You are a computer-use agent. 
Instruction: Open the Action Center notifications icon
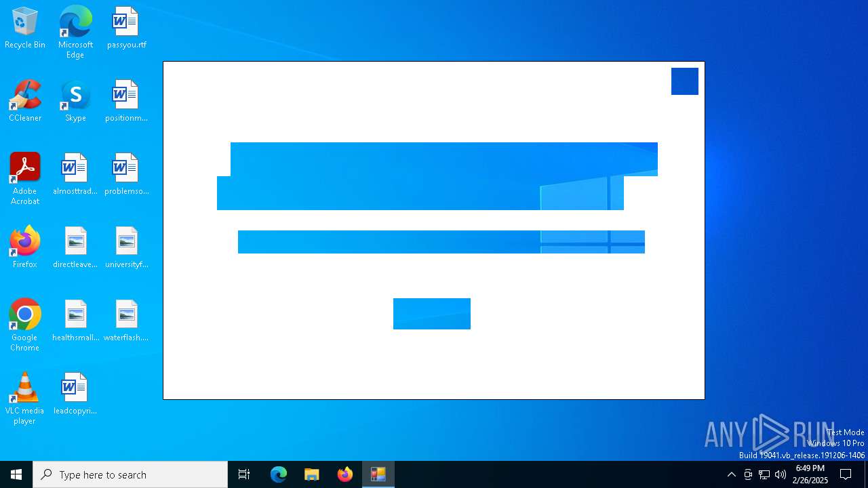coord(846,474)
